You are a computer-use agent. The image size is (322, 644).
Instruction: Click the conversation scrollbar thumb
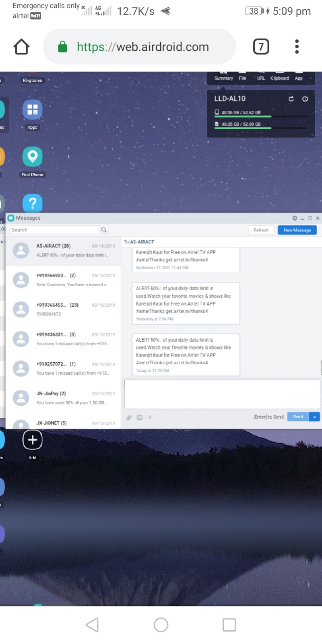[321, 367]
